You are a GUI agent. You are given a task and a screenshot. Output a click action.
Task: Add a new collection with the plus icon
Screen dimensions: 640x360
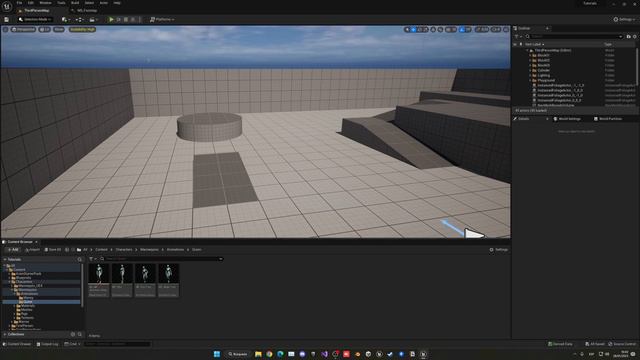[73, 334]
